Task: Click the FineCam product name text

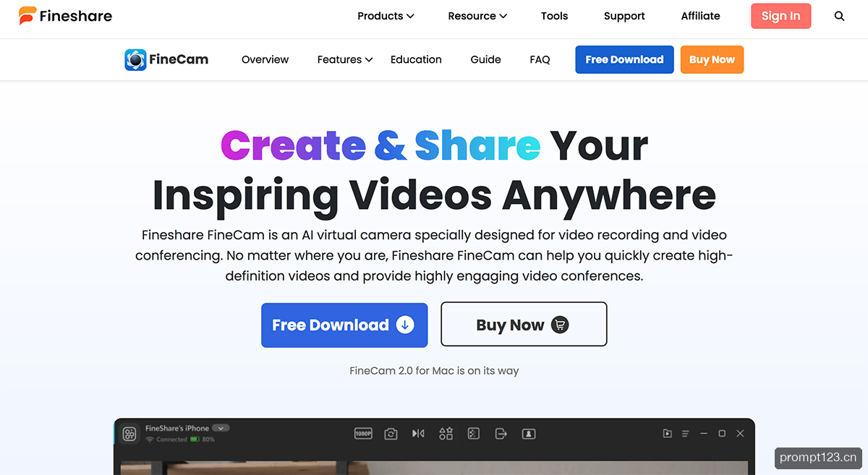Action: [x=179, y=60]
